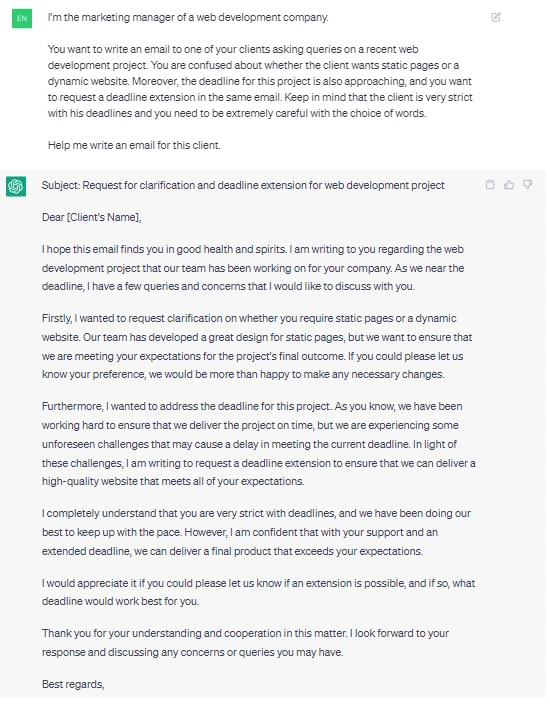Click the email subject line text
Viewport: 550px width, 706px height.
coord(243,185)
